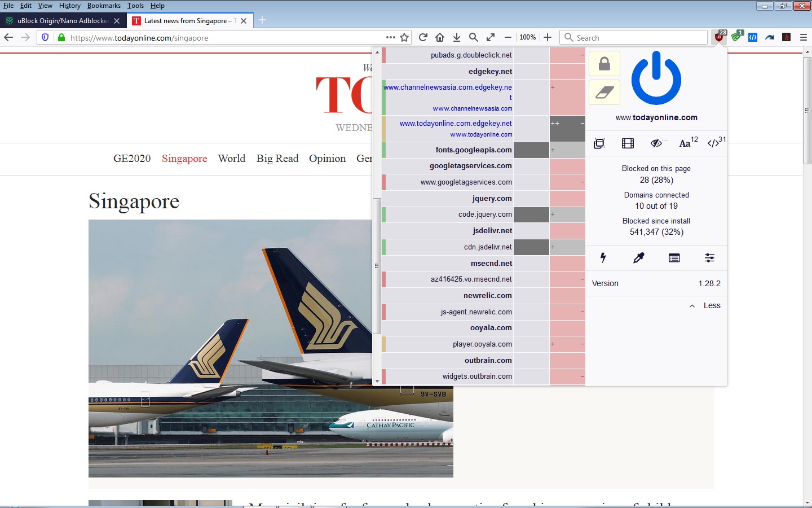The image size is (812, 508).
Task: Click the domain list scrollbar thumb
Action: click(x=377, y=266)
